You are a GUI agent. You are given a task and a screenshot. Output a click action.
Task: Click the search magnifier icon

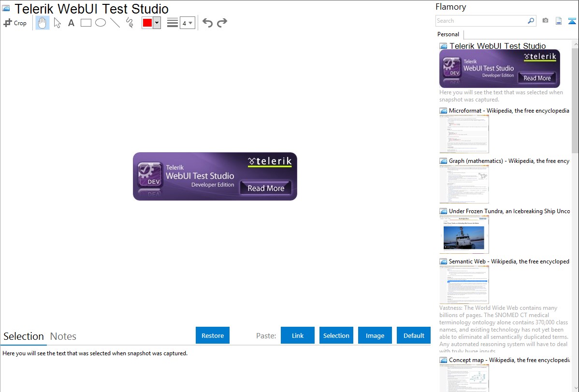[x=531, y=21]
